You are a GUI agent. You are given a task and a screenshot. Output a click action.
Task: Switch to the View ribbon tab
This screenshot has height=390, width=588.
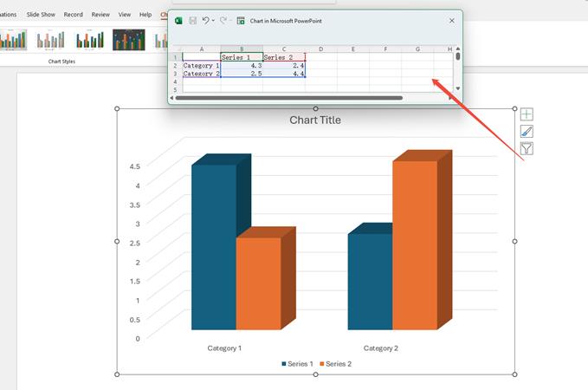[125, 15]
